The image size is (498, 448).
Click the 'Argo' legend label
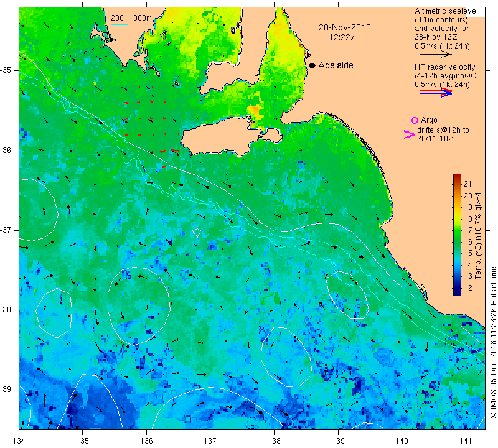[429, 120]
